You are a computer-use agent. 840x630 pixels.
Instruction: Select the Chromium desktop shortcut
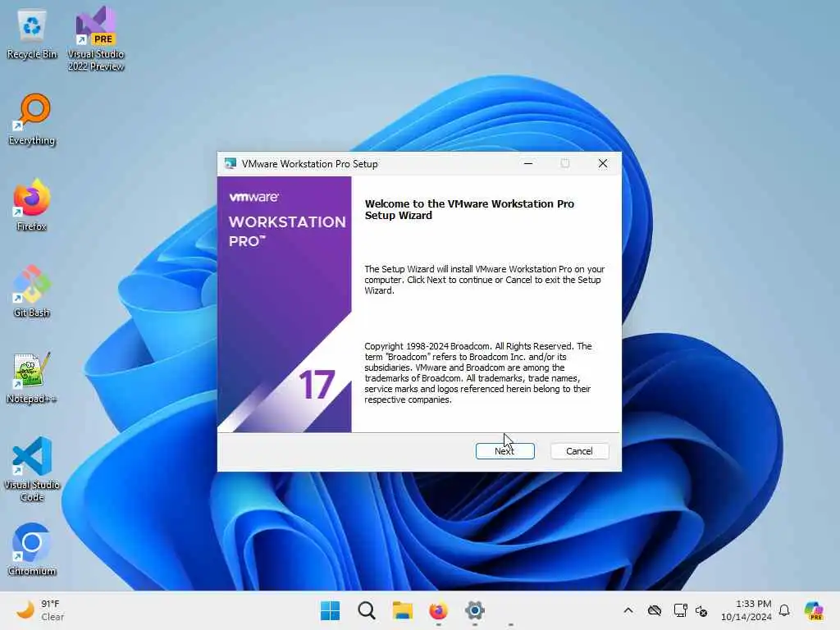tap(32, 550)
